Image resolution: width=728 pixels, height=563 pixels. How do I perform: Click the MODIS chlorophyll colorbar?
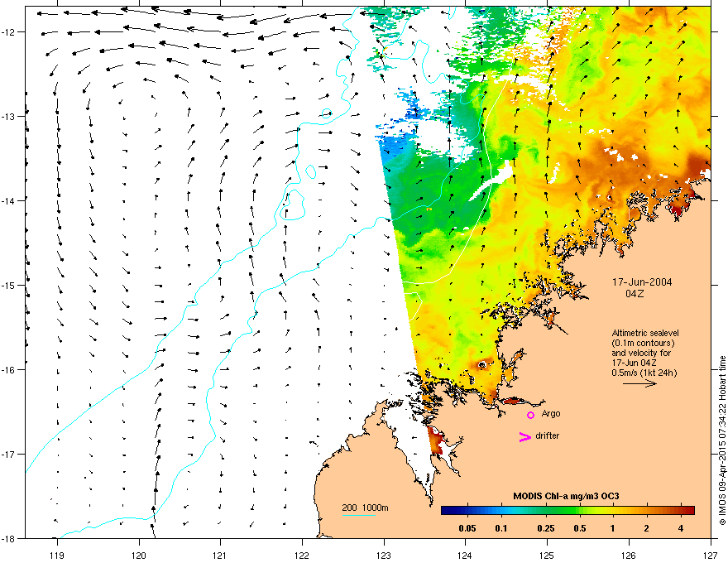tap(568, 511)
